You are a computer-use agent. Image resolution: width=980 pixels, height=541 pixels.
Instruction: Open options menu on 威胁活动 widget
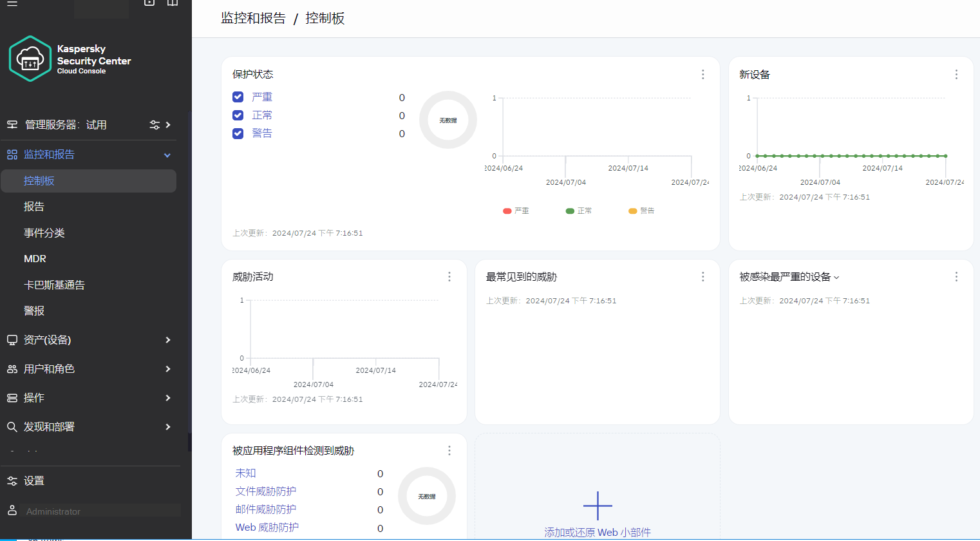pos(449,276)
